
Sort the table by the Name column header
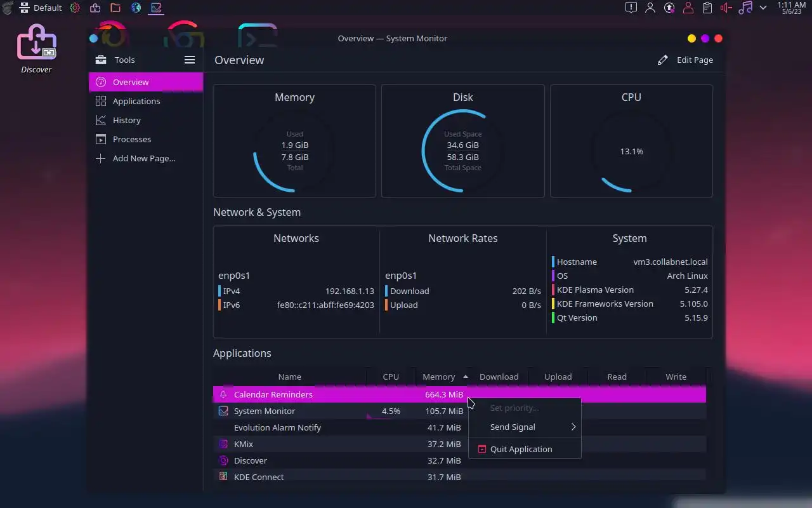click(x=289, y=377)
